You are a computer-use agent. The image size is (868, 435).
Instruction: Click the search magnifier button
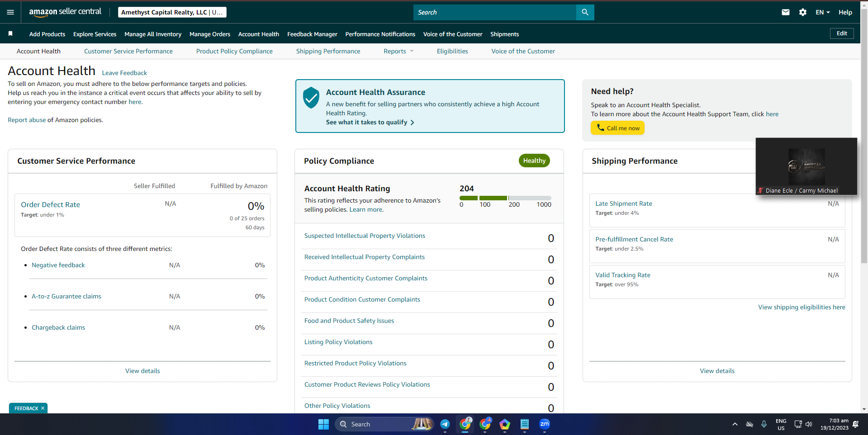click(x=585, y=12)
